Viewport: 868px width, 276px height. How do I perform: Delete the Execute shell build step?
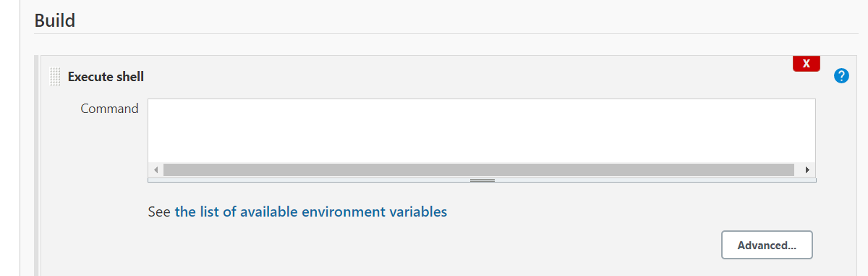point(806,64)
